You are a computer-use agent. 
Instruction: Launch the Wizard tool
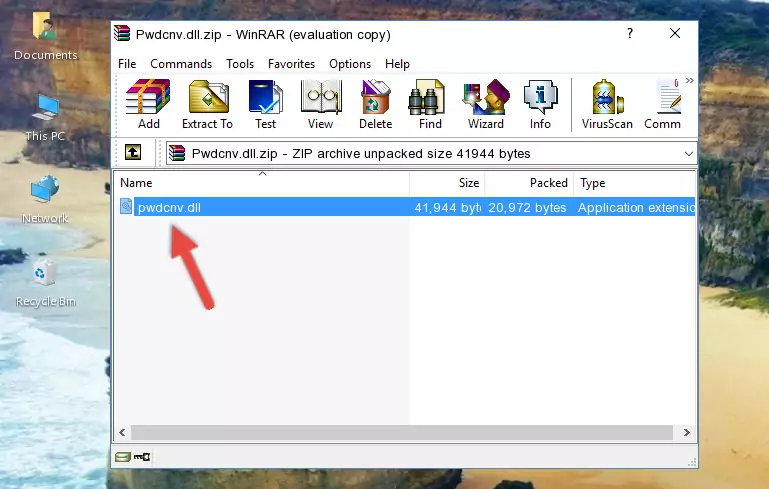coord(486,104)
